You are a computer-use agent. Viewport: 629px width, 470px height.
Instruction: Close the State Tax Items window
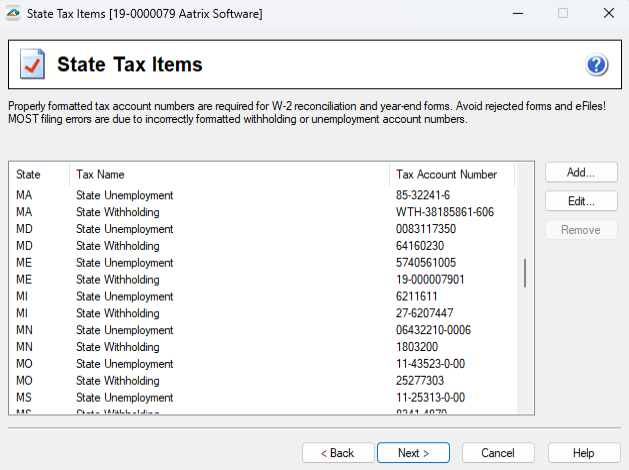pyautogui.click(x=608, y=14)
